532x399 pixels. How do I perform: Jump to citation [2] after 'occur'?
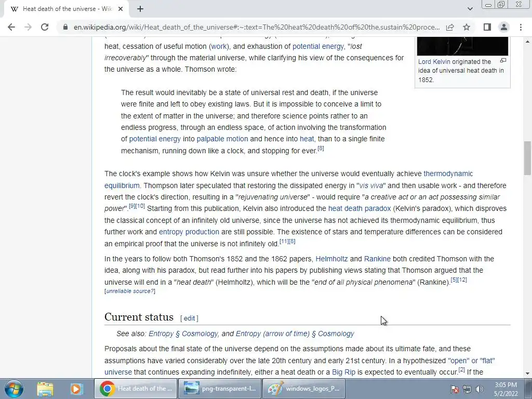pyautogui.click(x=461, y=370)
